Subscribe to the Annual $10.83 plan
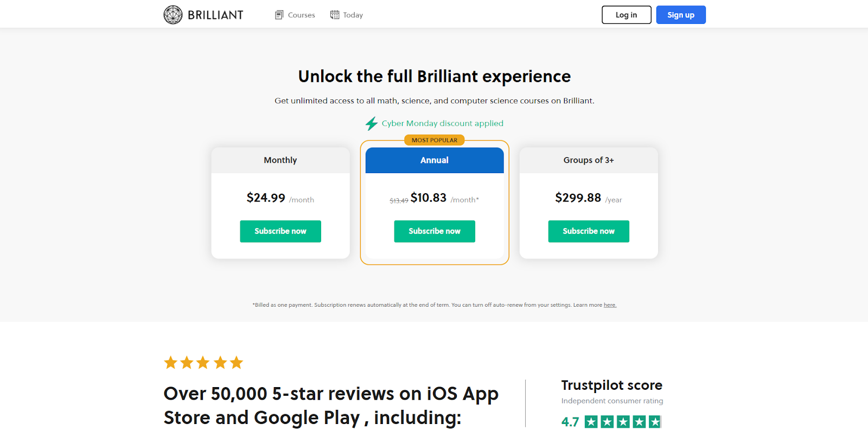 [x=435, y=231]
